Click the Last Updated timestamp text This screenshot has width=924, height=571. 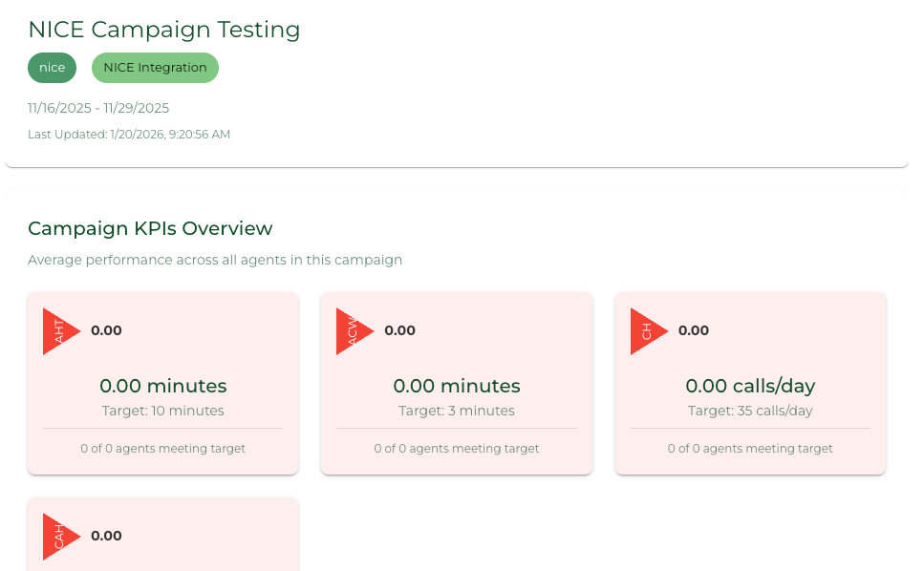click(129, 135)
